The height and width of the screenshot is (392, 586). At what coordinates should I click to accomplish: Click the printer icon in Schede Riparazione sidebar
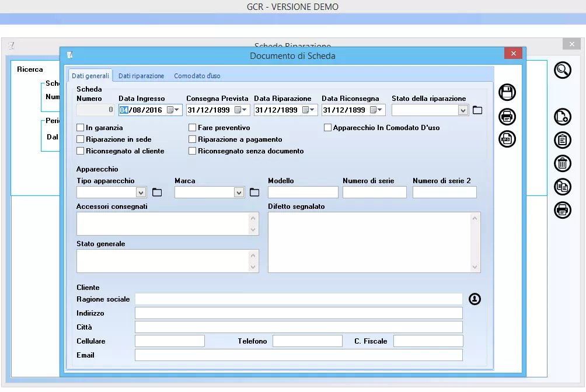pyautogui.click(x=563, y=209)
